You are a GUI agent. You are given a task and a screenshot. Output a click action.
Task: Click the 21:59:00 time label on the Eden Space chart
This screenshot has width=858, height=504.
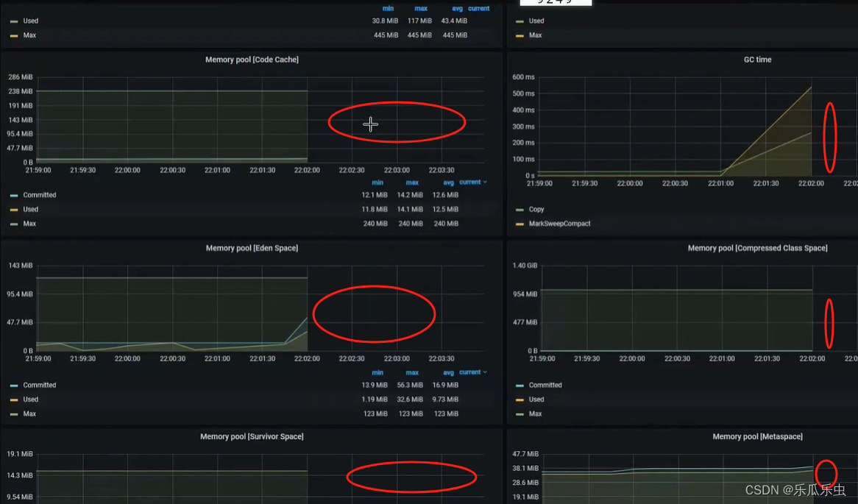pyautogui.click(x=38, y=358)
